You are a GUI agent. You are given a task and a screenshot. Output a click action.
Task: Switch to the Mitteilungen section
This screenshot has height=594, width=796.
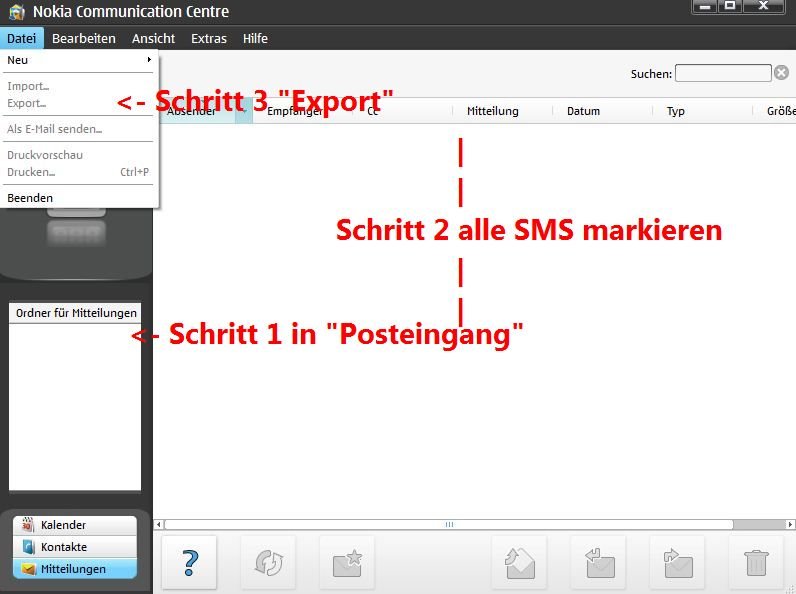(x=75, y=569)
